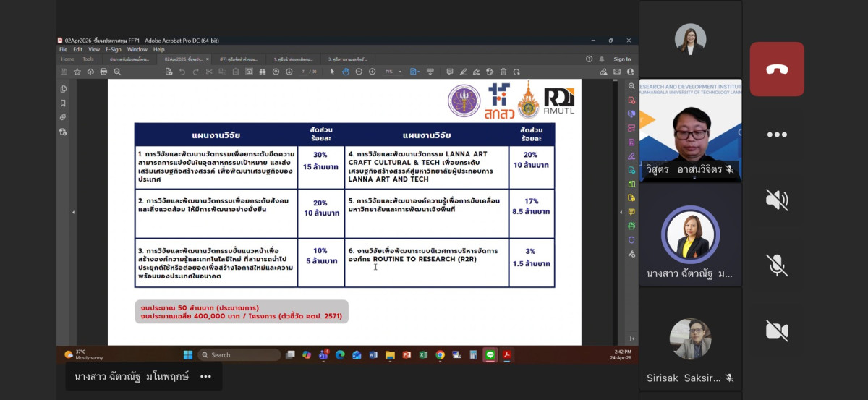Toggle the microphone mute in call

point(777,265)
